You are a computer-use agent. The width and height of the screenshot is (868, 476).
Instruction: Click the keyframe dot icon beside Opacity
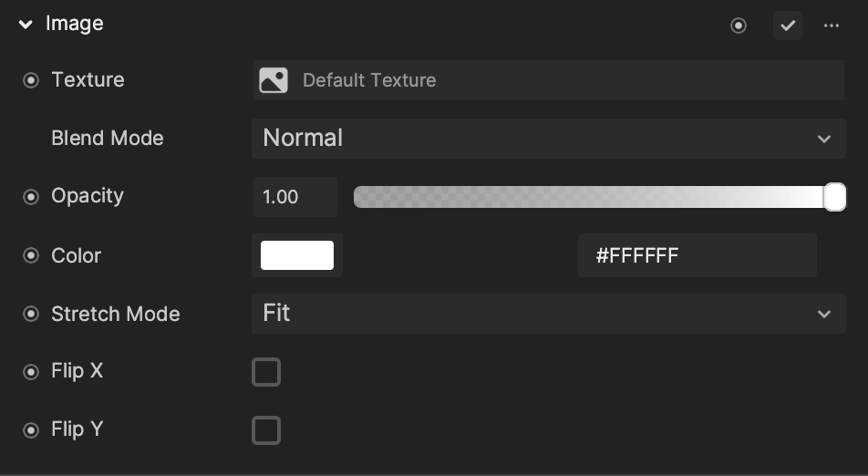(x=31, y=196)
